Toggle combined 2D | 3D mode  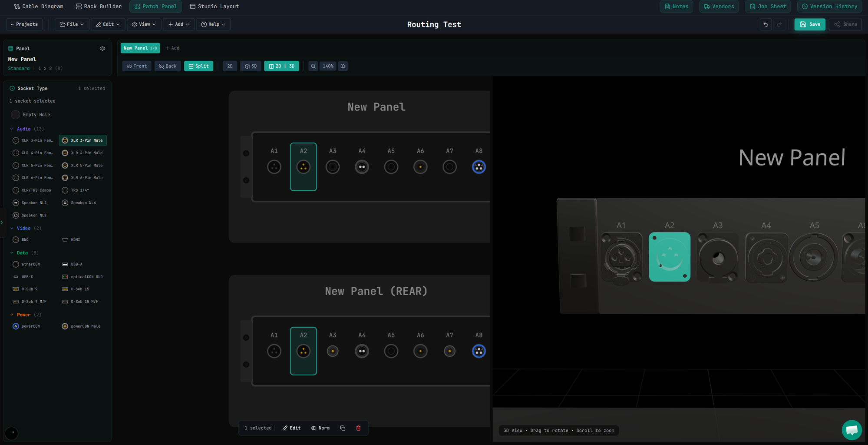tap(281, 66)
